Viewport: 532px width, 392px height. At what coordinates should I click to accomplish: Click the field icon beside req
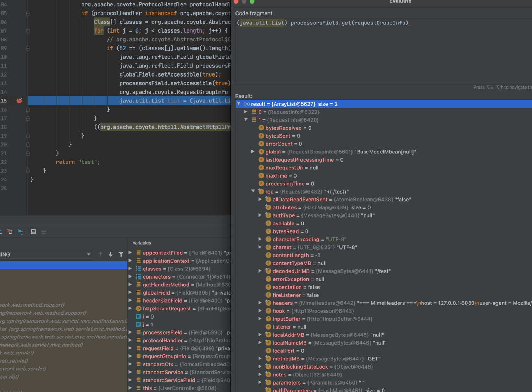(x=261, y=191)
